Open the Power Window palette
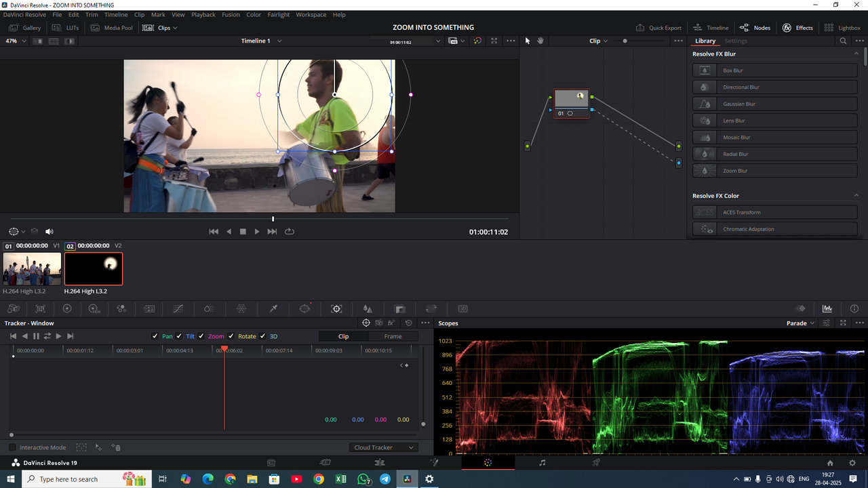Image resolution: width=868 pixels, height=488 pixels. (304, 309)
